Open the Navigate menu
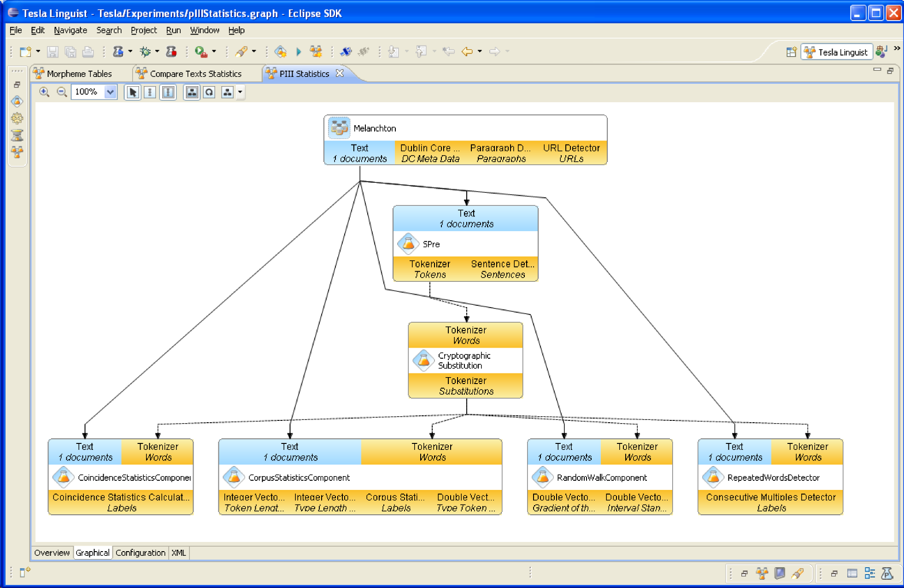The image size is (904, 588). tap(70, 30)
